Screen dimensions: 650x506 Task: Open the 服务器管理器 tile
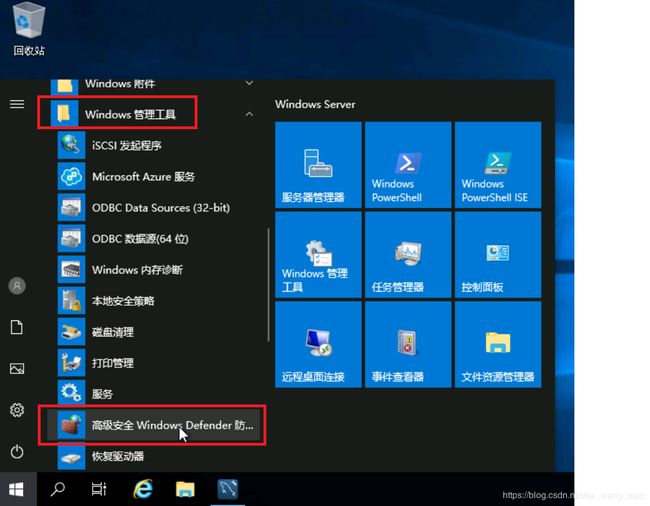point(318,165)
